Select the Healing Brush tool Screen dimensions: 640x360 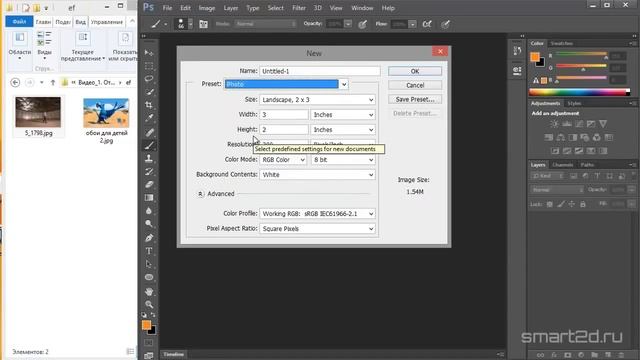tap(149, 132)
